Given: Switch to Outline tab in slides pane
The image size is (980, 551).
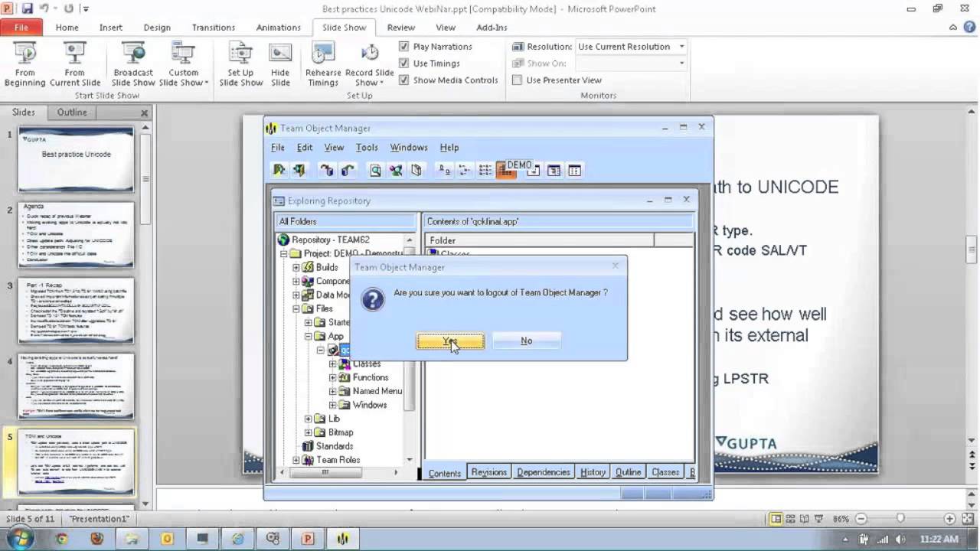Looking at the screenshot, I should 72,112.
